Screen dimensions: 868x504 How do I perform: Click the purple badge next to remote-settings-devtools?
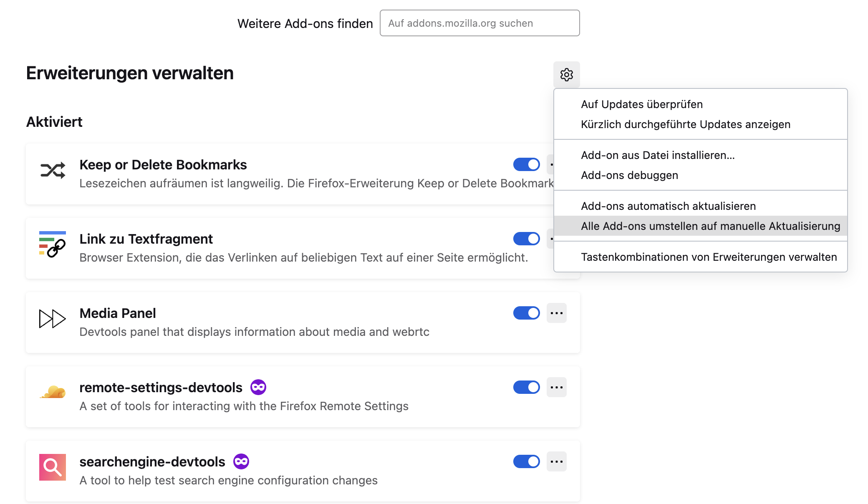(258, 387)
